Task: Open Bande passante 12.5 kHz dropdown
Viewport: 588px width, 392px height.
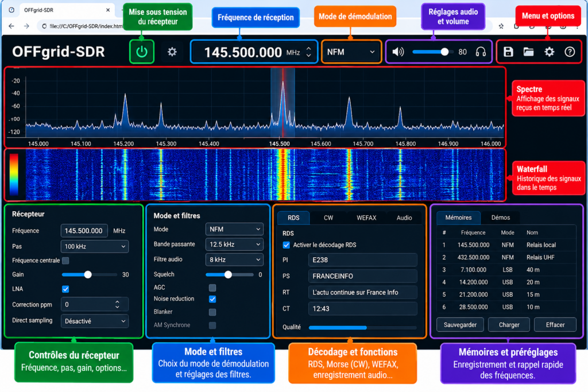Action: [x=234, y=244]
